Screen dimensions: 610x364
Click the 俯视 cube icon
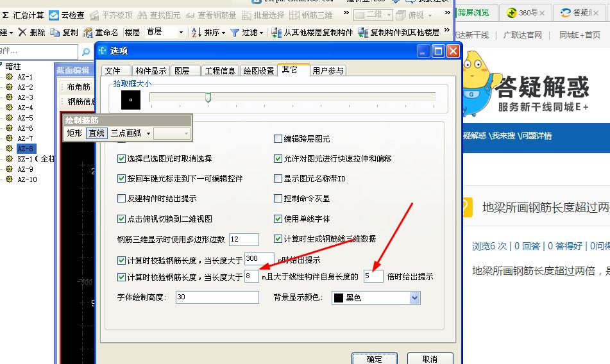pyautogui.click(x=401, y=15)
